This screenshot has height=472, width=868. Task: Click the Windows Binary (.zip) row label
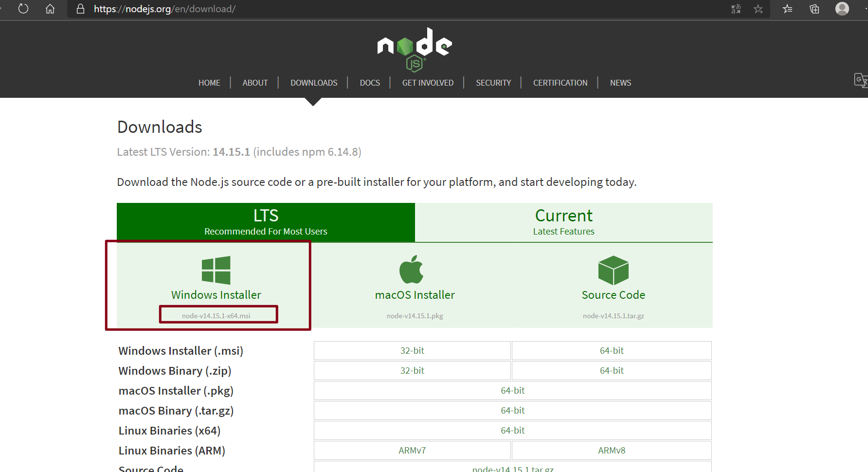175,371
